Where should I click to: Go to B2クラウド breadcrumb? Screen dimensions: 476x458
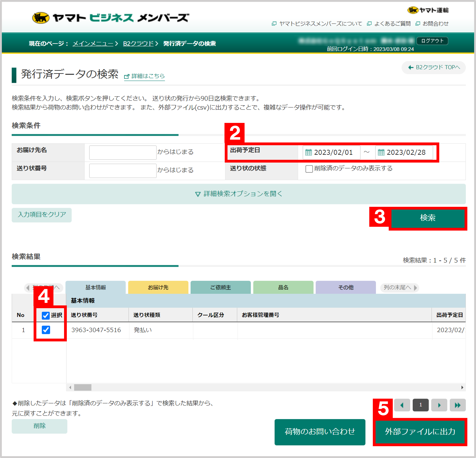[x=138, y=43]
